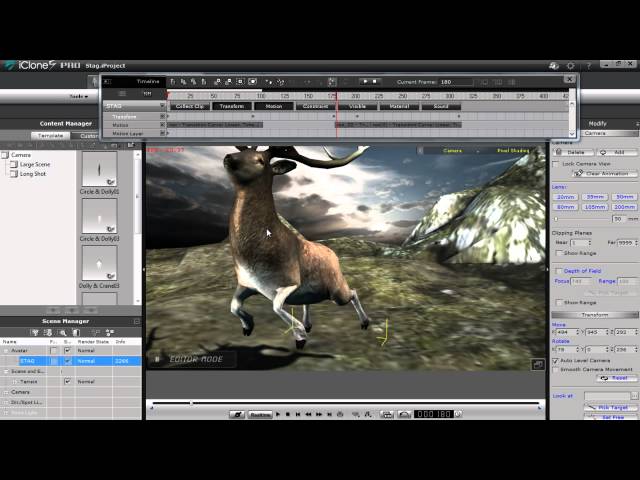Jump to the first frame in playback bar

click(x=298, y=414)
